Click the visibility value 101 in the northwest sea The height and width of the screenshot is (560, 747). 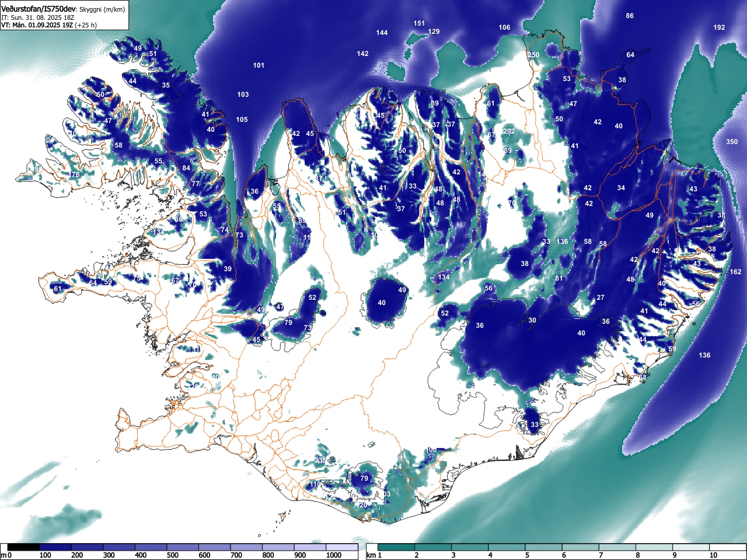259,65
